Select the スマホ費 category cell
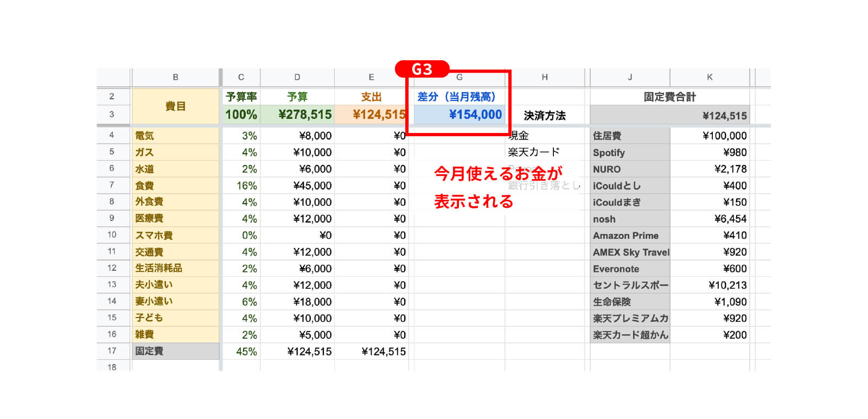 [175, 235]
